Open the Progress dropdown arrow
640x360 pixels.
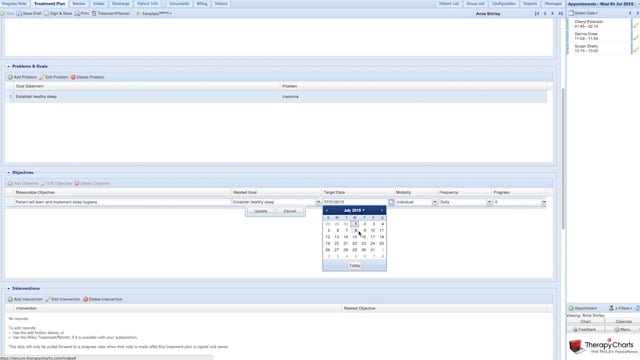(544, 202)
